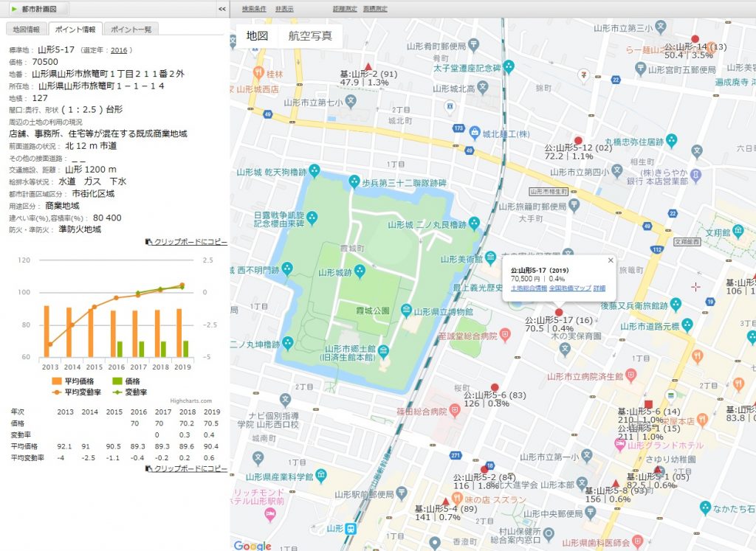
Task: Click the 山形美術館 museum pin
Action: (490, 257)
